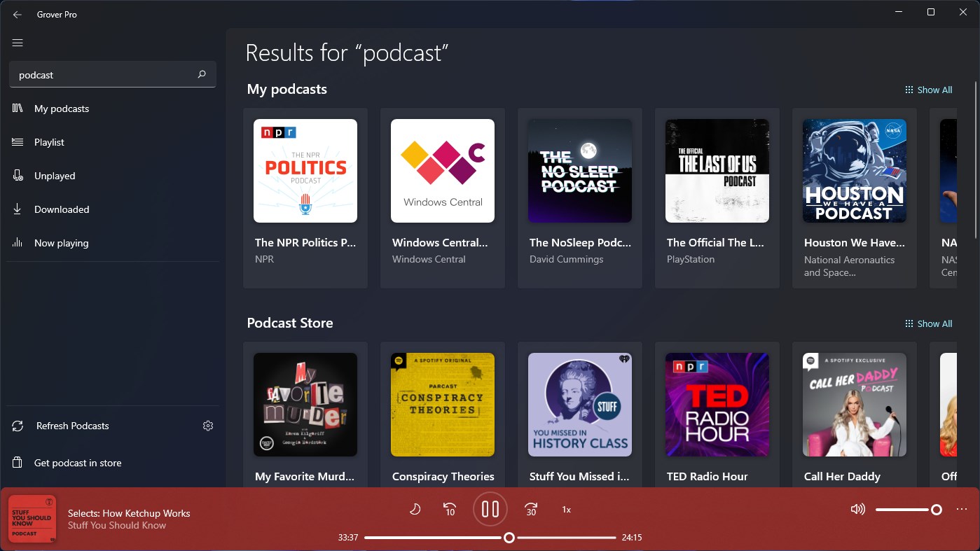Image resolution: width=980 pixels, height=551 pixels.
Task: Open the Now playing view
Action: click(61, 243)
